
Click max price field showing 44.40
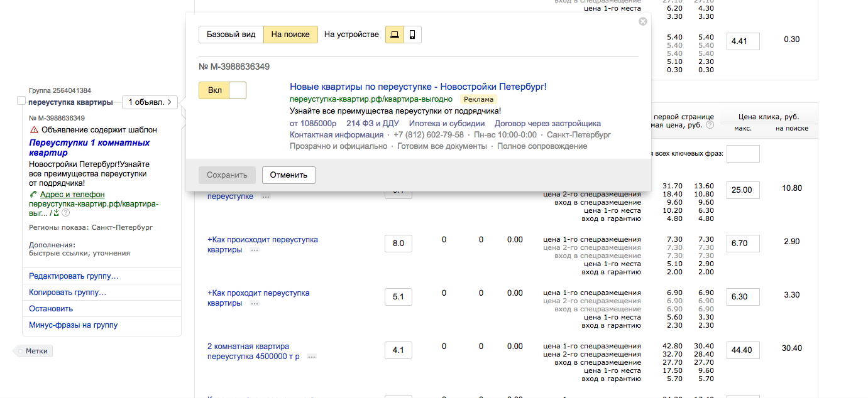[743, 350]
